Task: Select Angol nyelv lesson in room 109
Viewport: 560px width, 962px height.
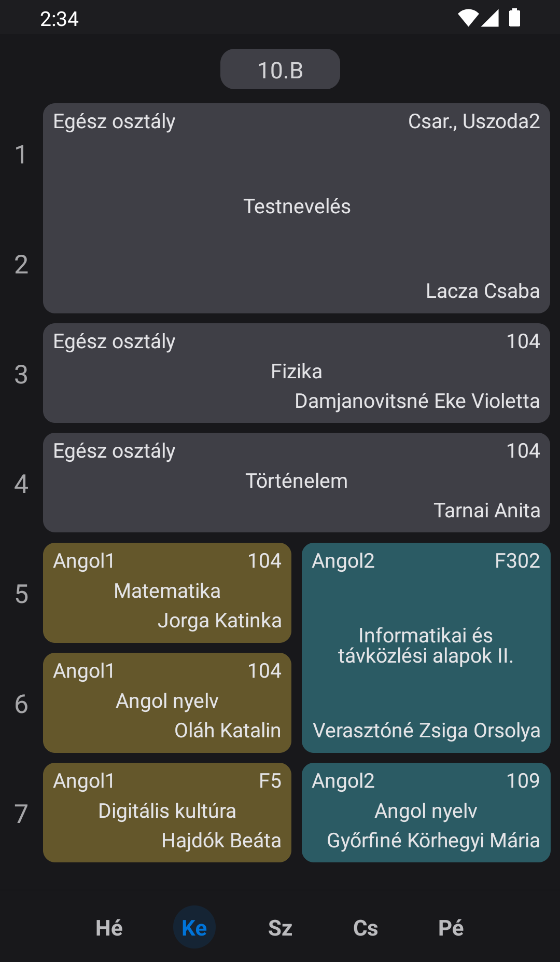Action: point(426,812)
